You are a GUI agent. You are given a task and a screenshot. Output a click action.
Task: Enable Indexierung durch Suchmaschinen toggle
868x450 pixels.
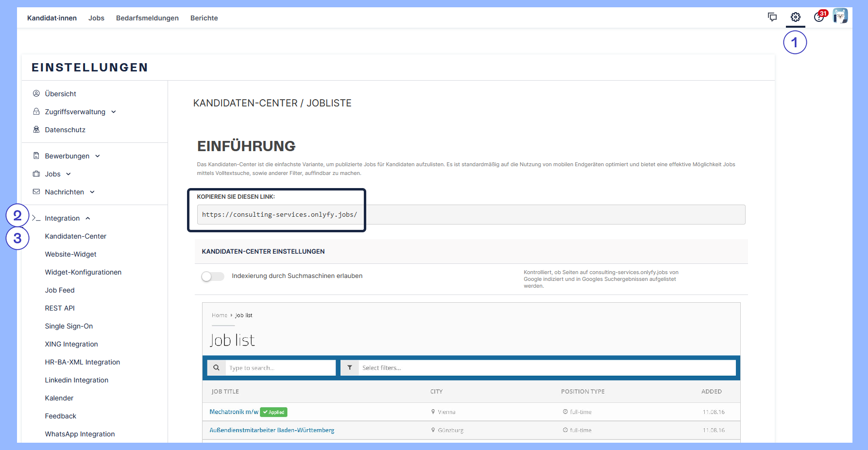(x=213, y=276)
